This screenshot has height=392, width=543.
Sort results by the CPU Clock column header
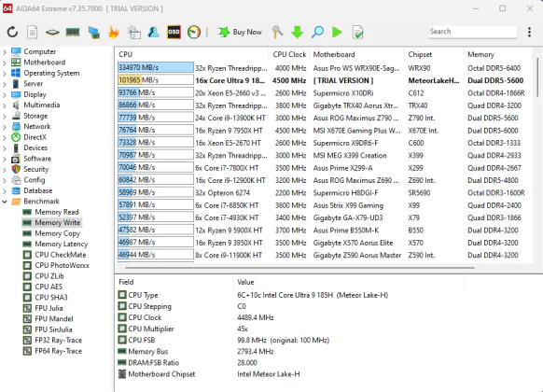(289, 54)
